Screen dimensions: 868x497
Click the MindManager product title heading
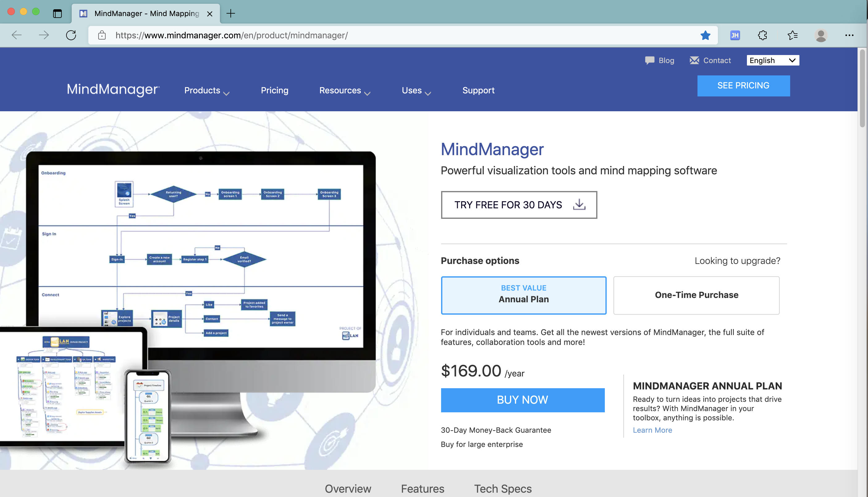pyautogui.click(x=492, y=150)
